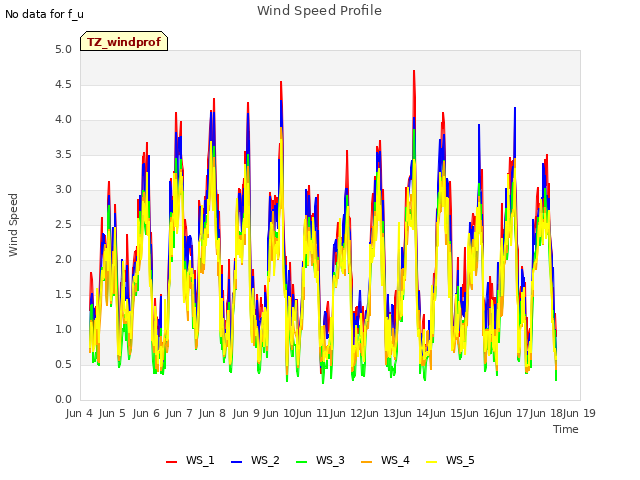Click the orange WS_4 legend swatch

pos(367,461)
